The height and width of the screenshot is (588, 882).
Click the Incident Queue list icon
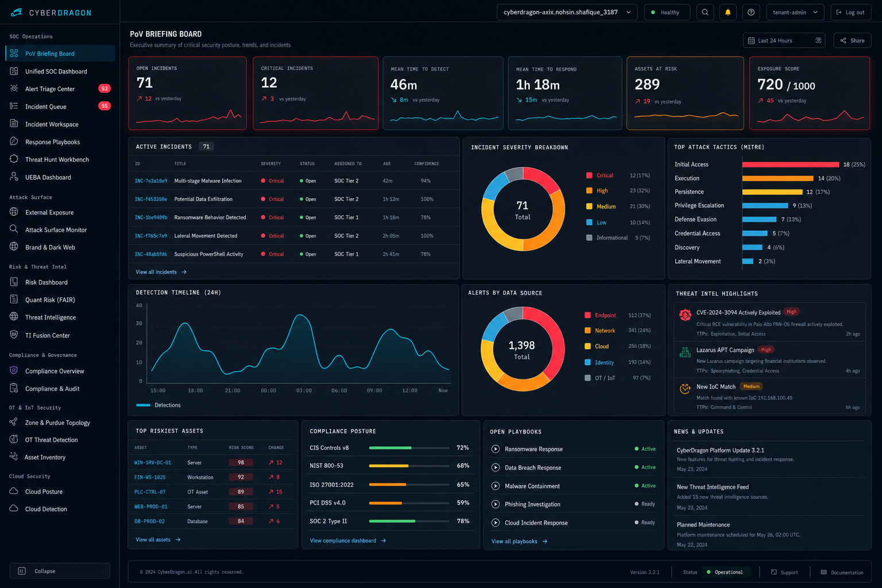pyautogui.click(x=14, y=106)
